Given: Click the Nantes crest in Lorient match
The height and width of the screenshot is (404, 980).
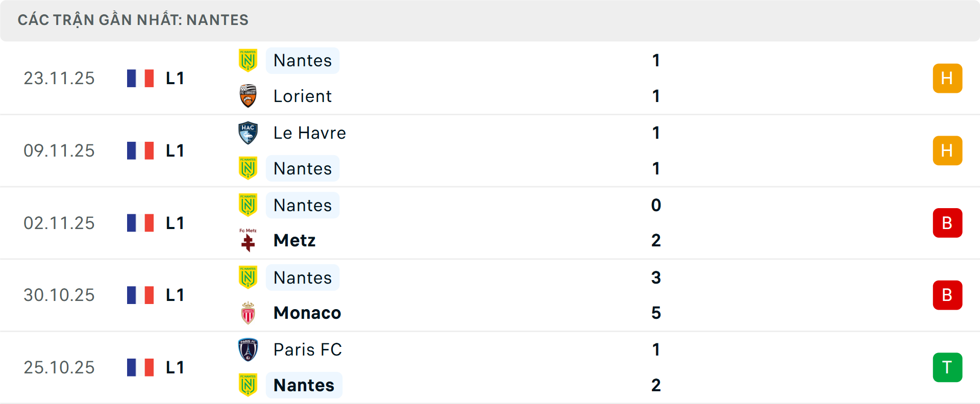Looking at the screenshot, I should click(248, 60).
